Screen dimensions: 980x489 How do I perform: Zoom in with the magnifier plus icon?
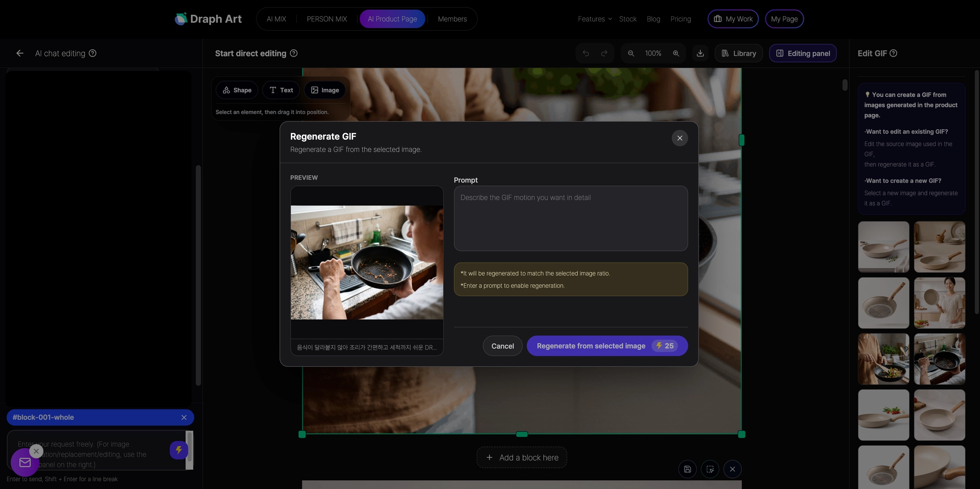tap(676, 53)
